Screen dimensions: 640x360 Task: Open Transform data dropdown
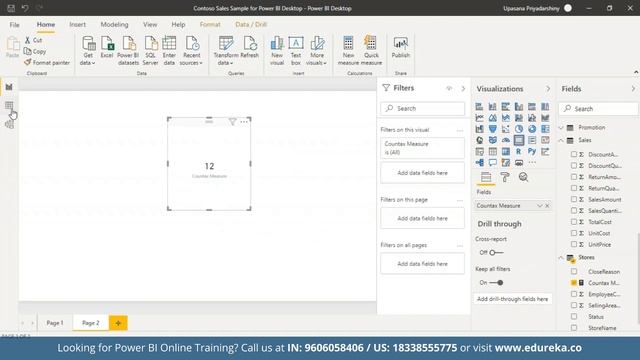pyautogui.click(x=226, y=51)
